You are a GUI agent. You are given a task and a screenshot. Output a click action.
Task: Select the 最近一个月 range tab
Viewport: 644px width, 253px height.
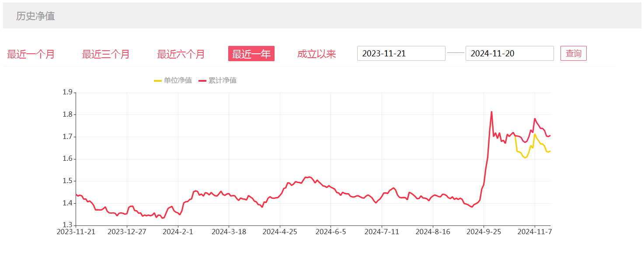(x=31, y=54)
